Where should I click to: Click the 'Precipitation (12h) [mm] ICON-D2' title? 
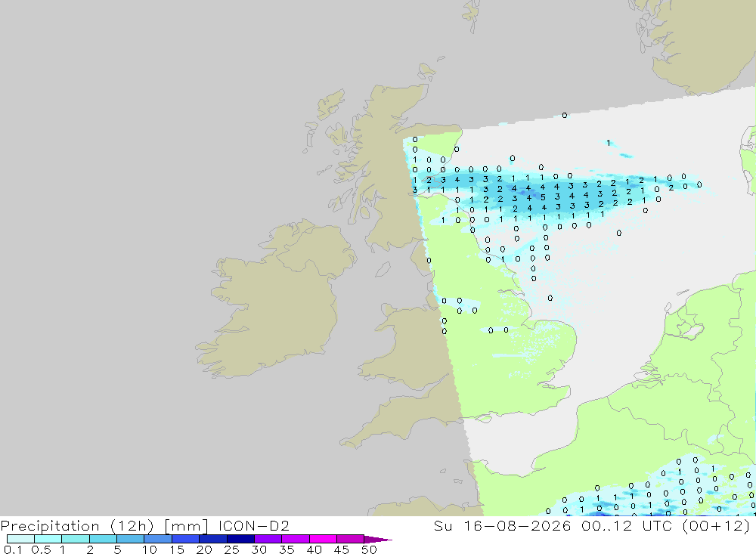(144, 525)
